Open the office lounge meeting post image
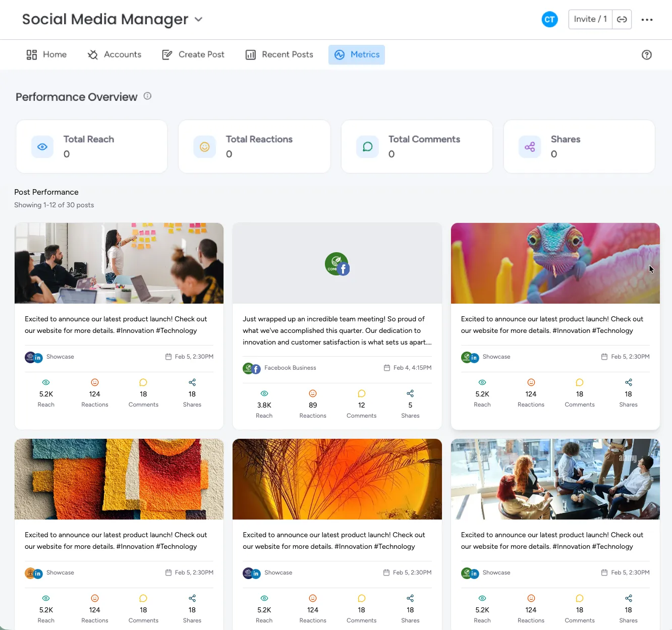This screenshot has width=672, height=630. 555,479
